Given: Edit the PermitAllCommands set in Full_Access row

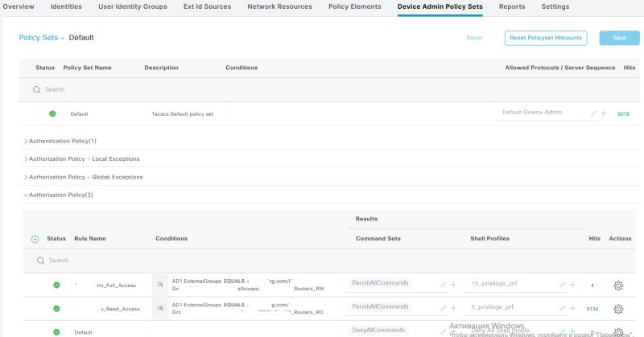Looking at the screenshot, I should [443, 285].
